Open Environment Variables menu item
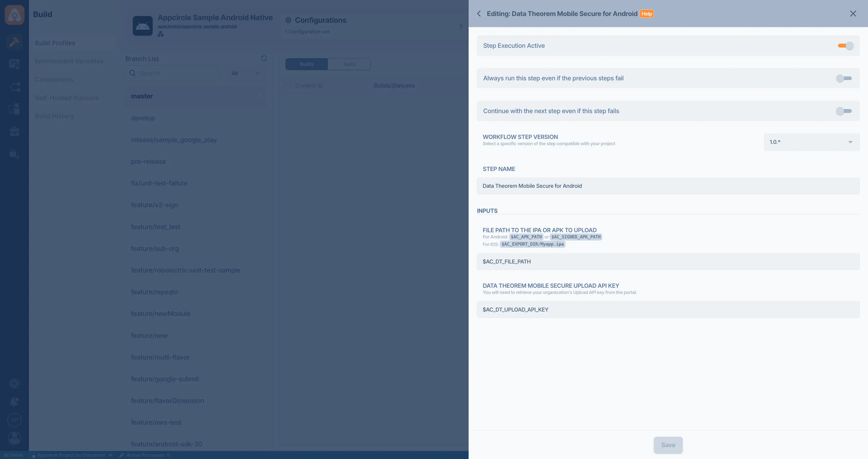 click(69, 61)
